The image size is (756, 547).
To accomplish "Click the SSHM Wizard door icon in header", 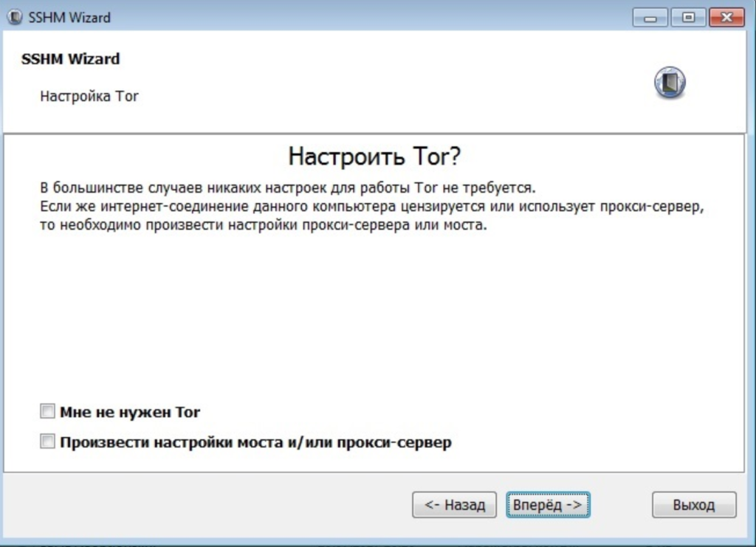I will [669, 83].
